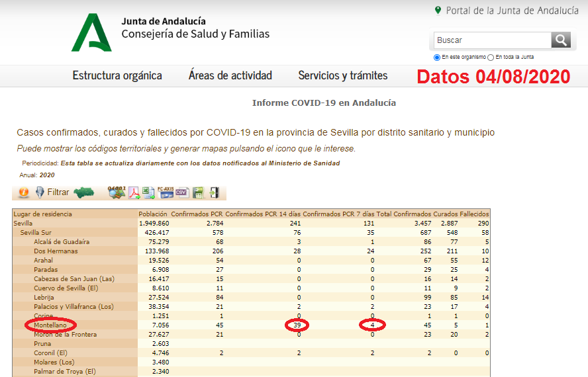
Task: Download table in PC-AXIS format
Action: 166,192
